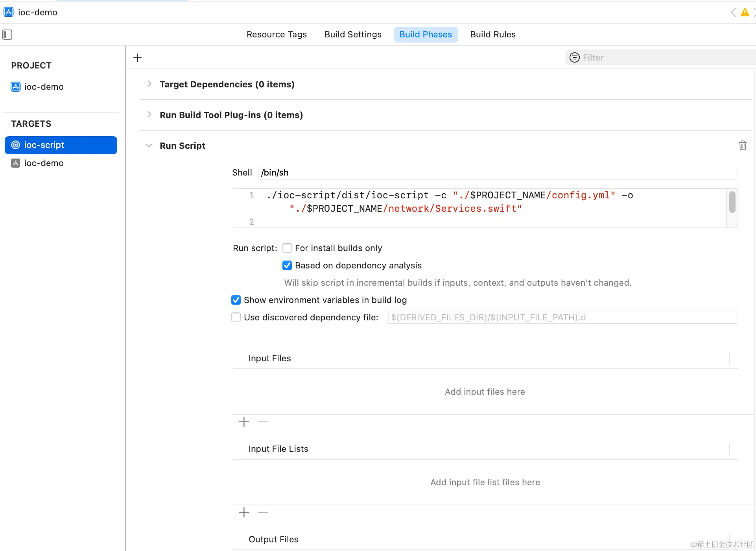
Task: Remove an input file list with minus button
Action: coord(263,512)
